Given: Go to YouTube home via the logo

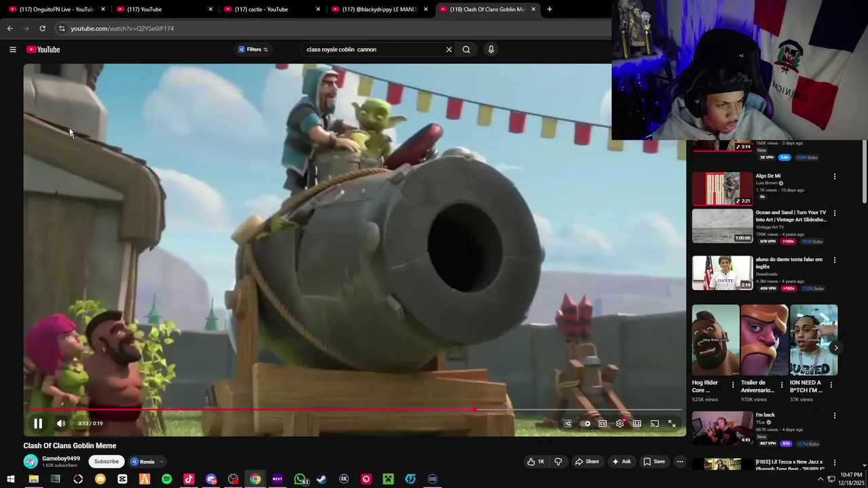Looking at the screenshot, I should click(x=43, y=49).
